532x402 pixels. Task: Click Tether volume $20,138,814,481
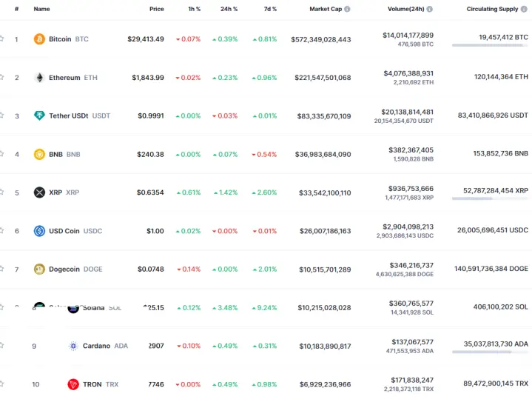(x=408, y=112)
